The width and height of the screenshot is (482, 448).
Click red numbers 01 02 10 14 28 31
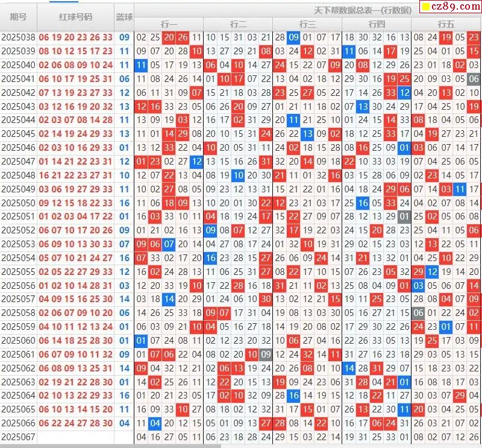pyautogui.click(x=76, y=286)
